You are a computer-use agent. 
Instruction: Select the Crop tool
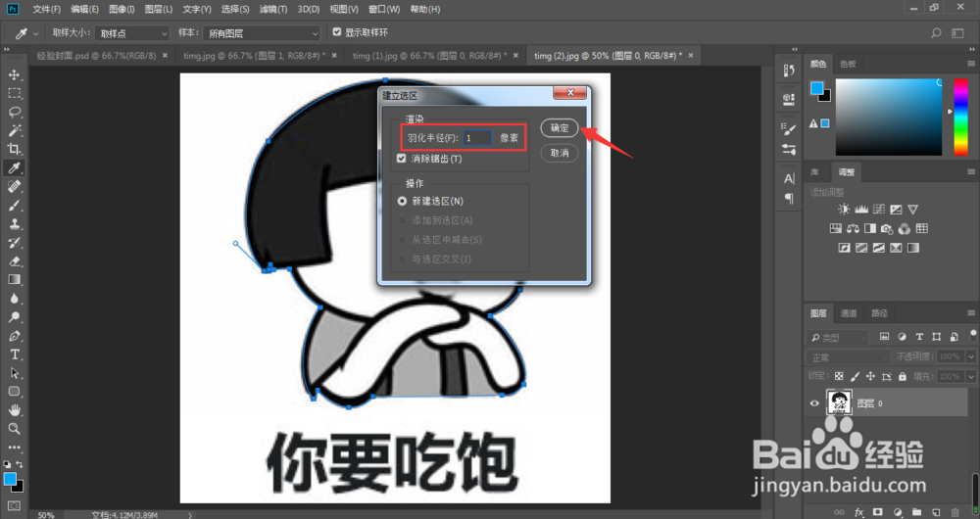(14, 149)
